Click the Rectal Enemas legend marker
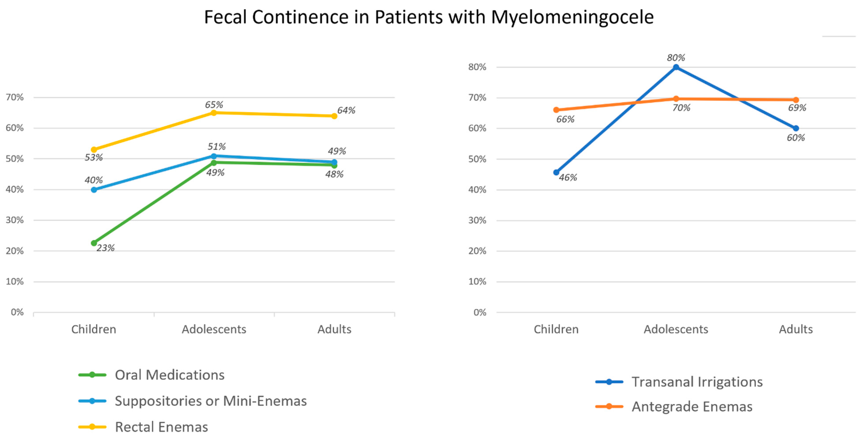Image resolution: width=868 pixels, height=441 pixels. [92, 427]
